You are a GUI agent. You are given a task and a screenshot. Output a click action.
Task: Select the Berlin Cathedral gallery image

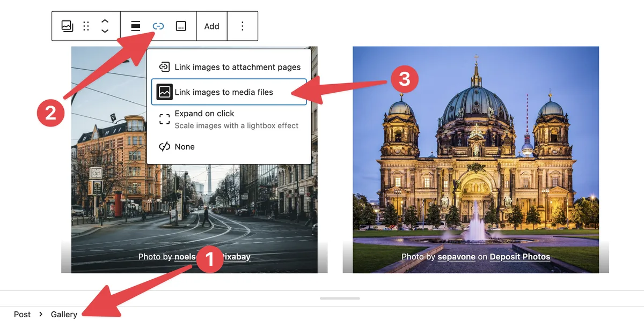point(475,160)
